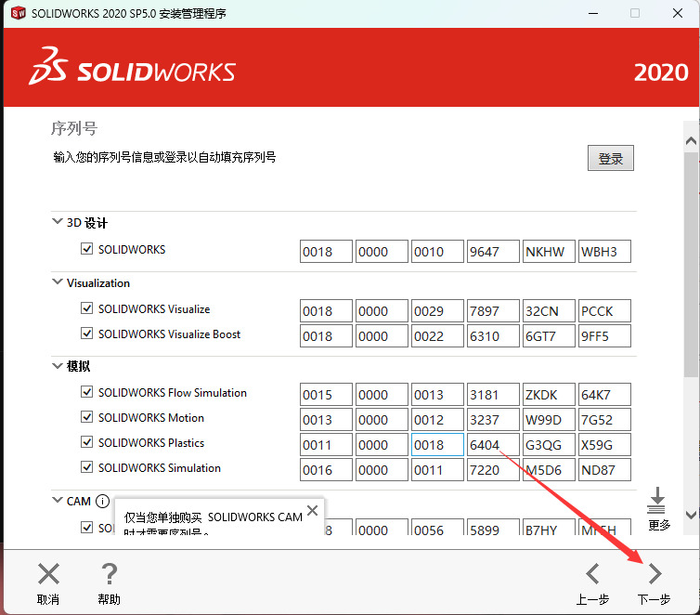Collapse the Visualization section
Image resolution: width=700 pixels, height=615 pixels.
pyautogui.click(x=58, y=281)
